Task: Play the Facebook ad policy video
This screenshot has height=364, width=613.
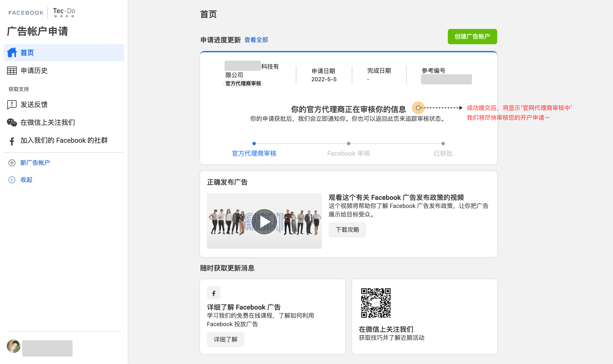Action: pyautogui.click(x=264, y=222)
